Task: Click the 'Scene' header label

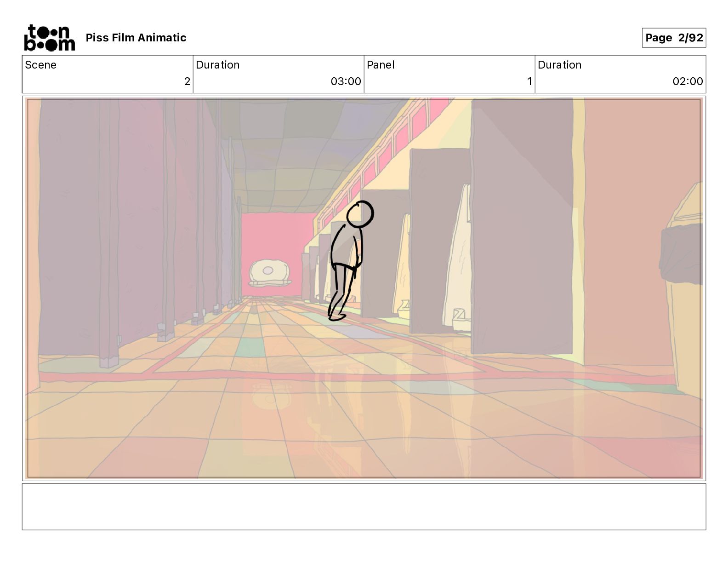Action: click(41, 65)
